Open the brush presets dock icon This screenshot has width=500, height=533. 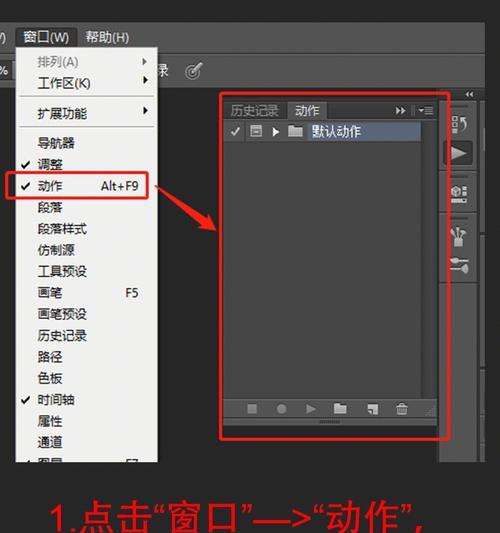pos(459,237)
